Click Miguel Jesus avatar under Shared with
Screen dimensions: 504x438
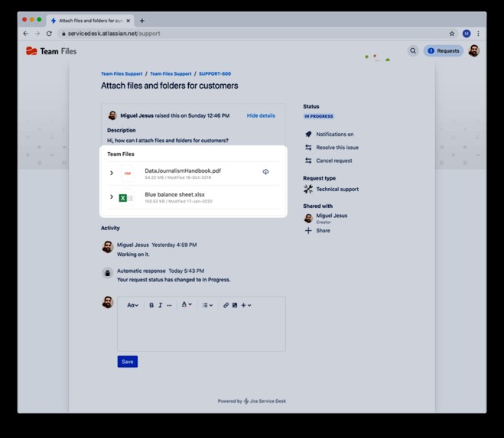(308, 218)
